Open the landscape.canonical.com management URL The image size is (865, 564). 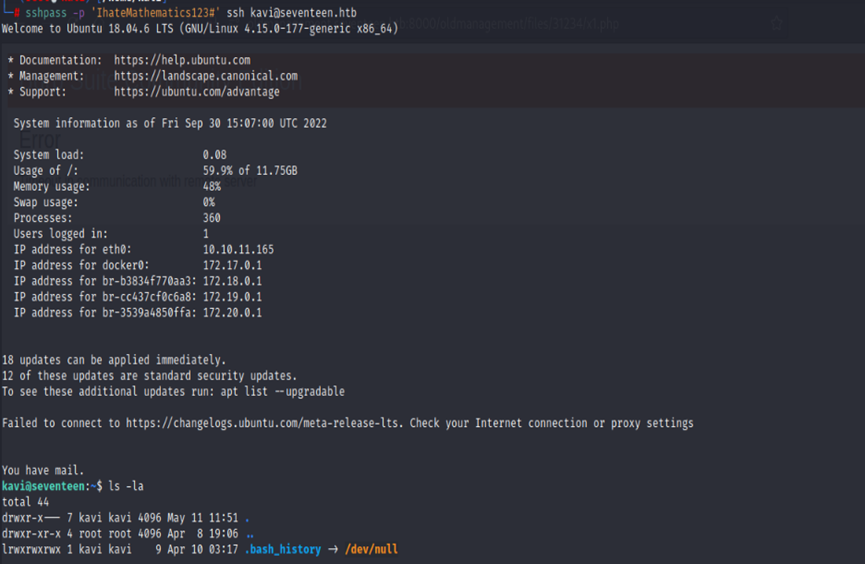click(205, 76)
